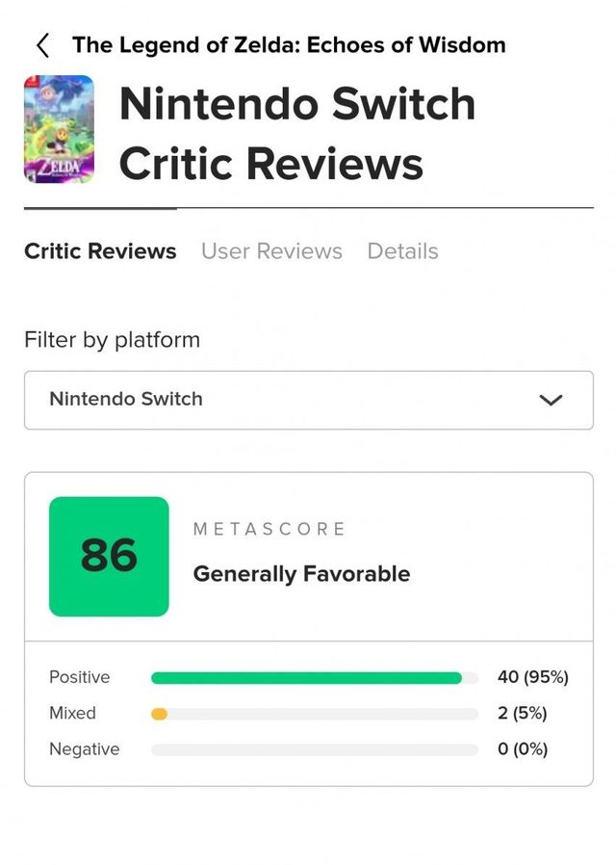
Task: Filter by Positive reviews label
Action: click(79, 677)
